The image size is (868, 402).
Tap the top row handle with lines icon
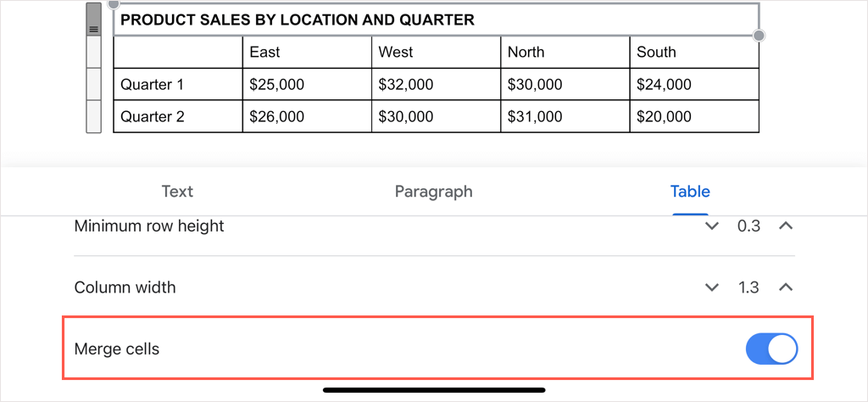(93, 20)
